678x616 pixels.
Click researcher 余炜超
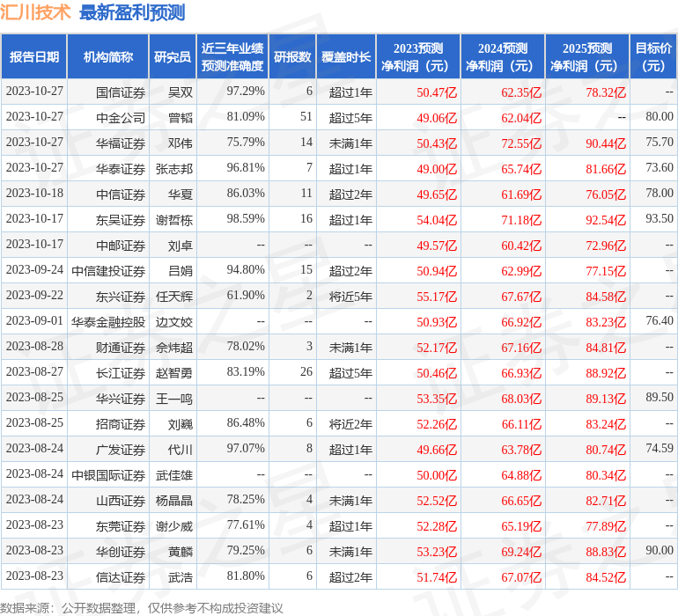pos(173,347)
